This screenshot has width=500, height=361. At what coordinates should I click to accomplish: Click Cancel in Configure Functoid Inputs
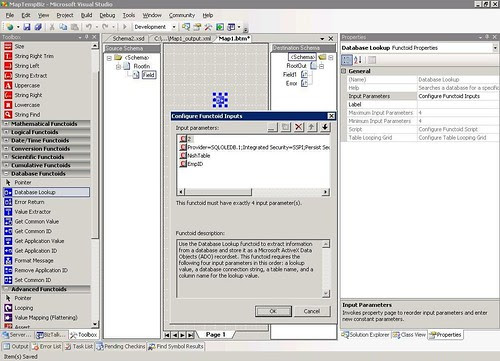pyautogui.click(x=312, y=311)
